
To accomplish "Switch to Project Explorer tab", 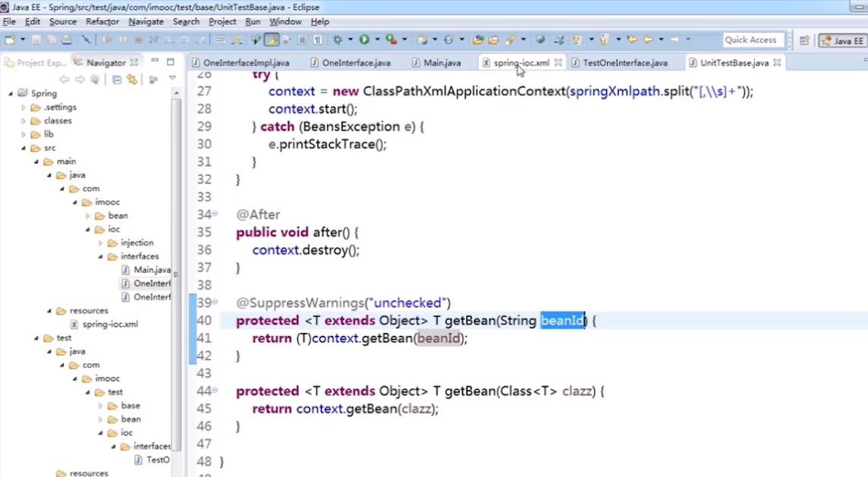I will tap(36, 62).
